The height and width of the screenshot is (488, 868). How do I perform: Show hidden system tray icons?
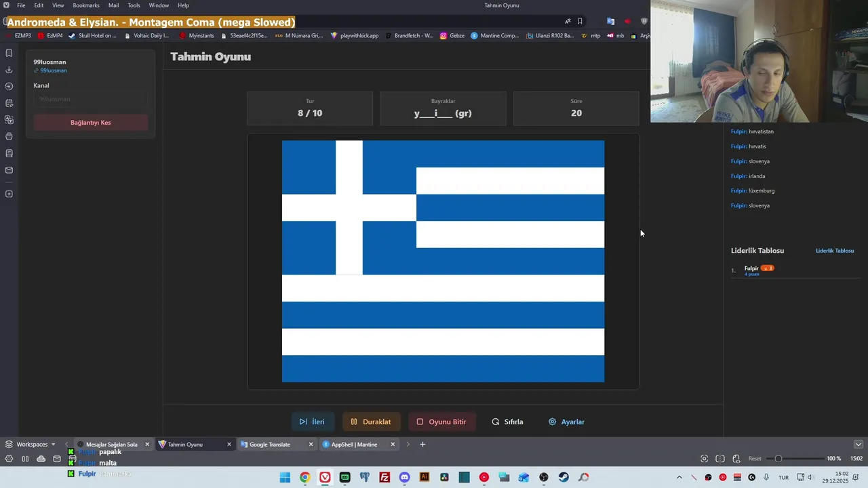[679, 477]
